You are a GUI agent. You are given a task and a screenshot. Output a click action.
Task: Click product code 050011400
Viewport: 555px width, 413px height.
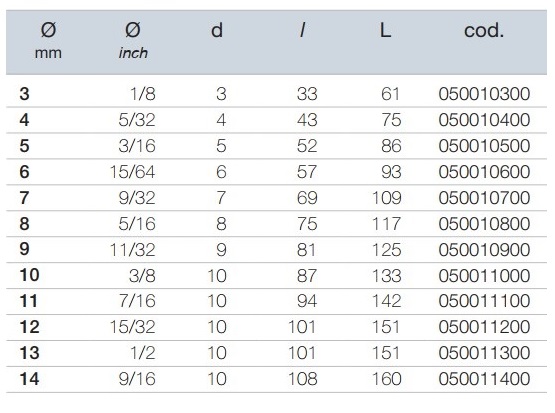pos(484,379)
